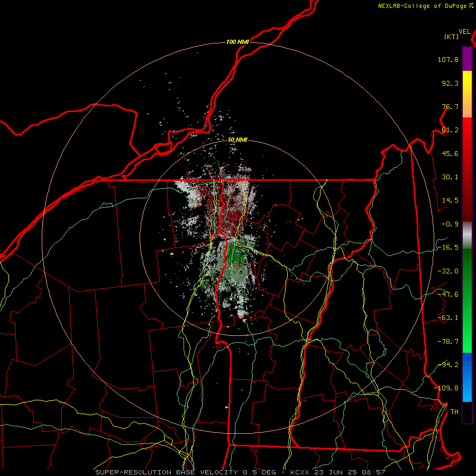Pick the yellow segment of the velocity scale
Viewport: 476px width, 476px height.
point(467,94)
